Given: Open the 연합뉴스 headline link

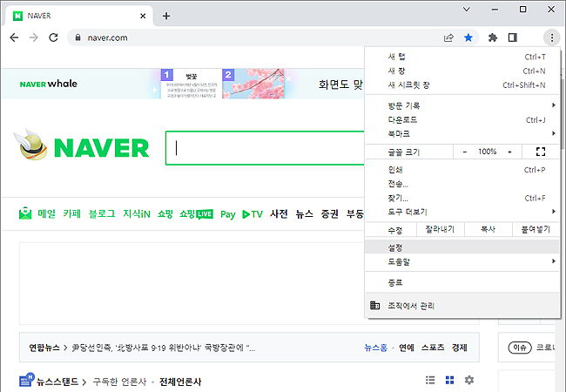Looking at the screenshot, I should point(164,348).
